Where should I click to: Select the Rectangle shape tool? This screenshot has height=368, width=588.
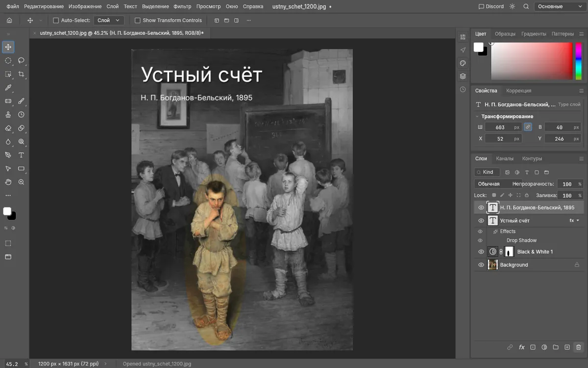[21, 168]
